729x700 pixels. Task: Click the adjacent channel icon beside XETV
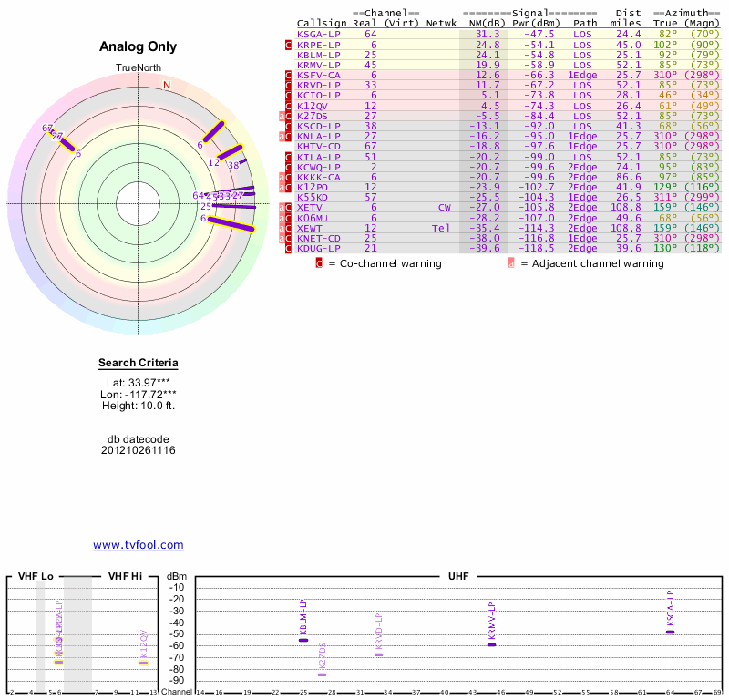tap(282, 208)
